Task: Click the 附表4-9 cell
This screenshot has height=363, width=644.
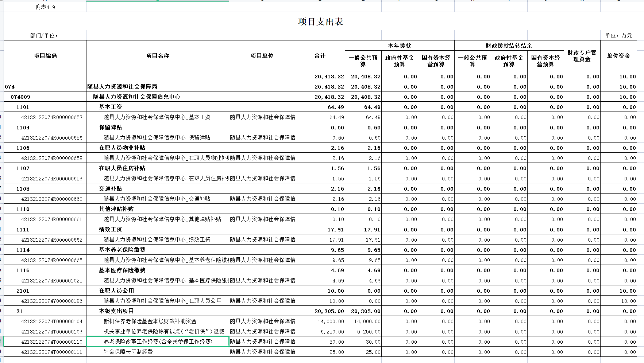Action: coord(45,7)
